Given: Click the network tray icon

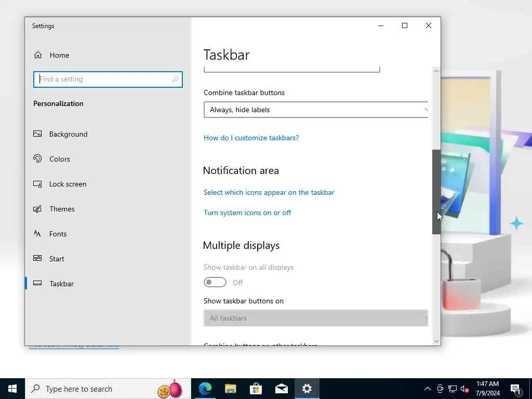Looking at the screenshot, I should coord(453,389).
